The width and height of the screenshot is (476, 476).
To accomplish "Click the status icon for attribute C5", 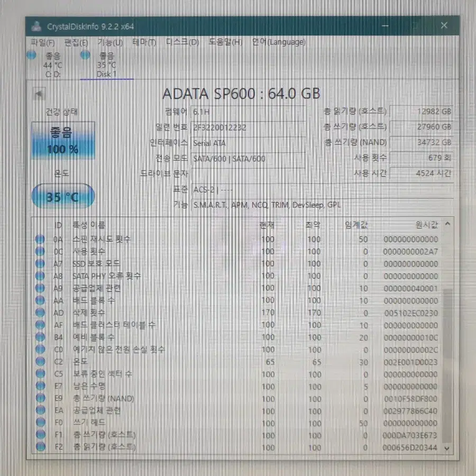I will (40, 374).
